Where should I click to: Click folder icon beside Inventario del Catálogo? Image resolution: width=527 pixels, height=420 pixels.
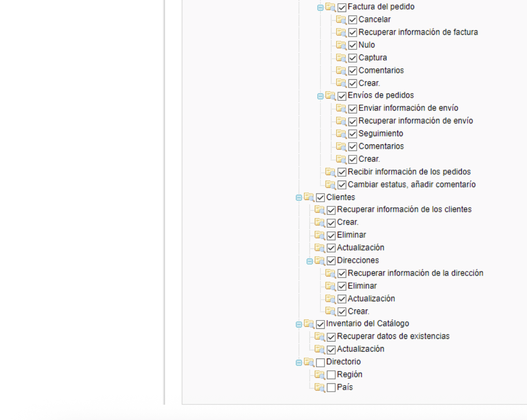point(309,324)
